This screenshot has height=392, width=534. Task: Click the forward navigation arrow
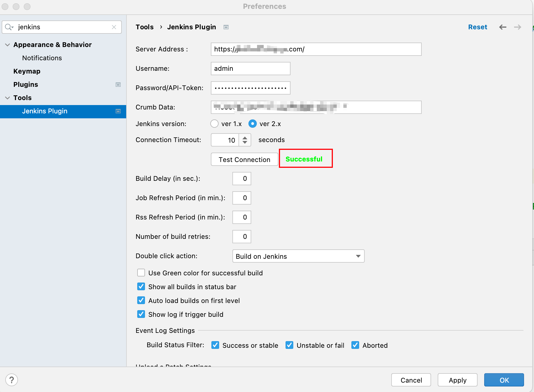point(517,27)
